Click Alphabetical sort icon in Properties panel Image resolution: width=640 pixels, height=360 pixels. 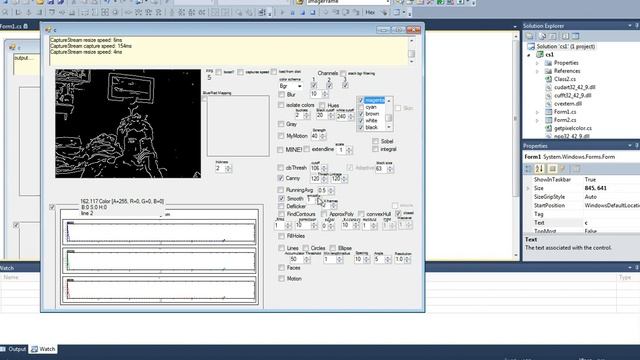click(x=540, y=169)
